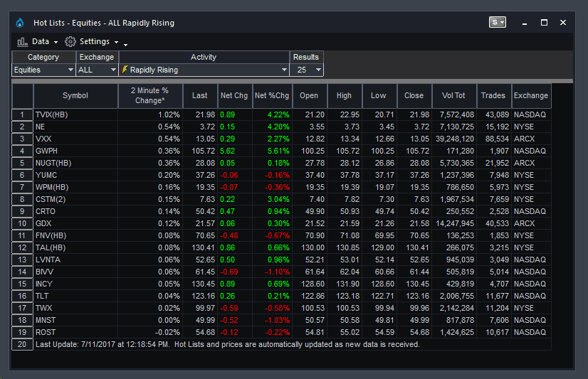
Task: Click the Net %Chg column header
Action: pyautogui.click(x=272, y=95)
